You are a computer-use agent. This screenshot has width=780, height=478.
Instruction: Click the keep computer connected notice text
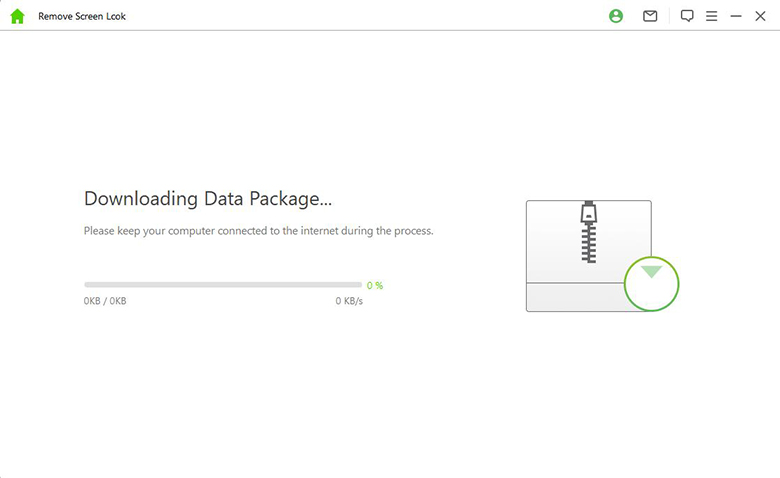[x=258, y=231]
